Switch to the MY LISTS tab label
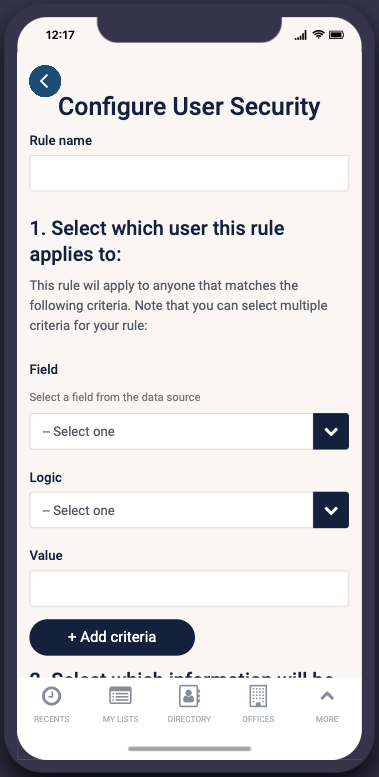379x777 pixels. tap(120, 719)
